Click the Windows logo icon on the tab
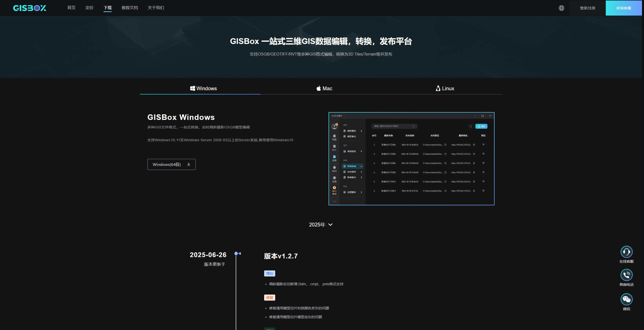 pos(192,88)
